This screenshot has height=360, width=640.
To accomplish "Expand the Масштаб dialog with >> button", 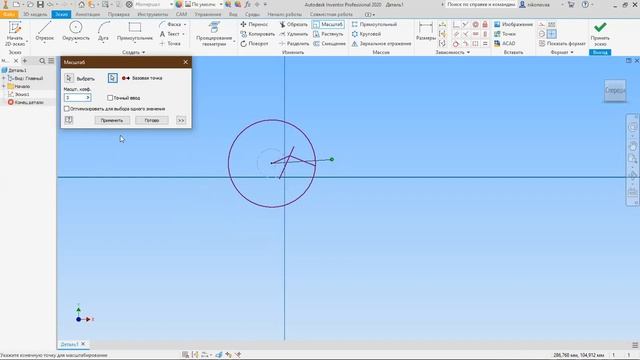I will tap(181, 120).
